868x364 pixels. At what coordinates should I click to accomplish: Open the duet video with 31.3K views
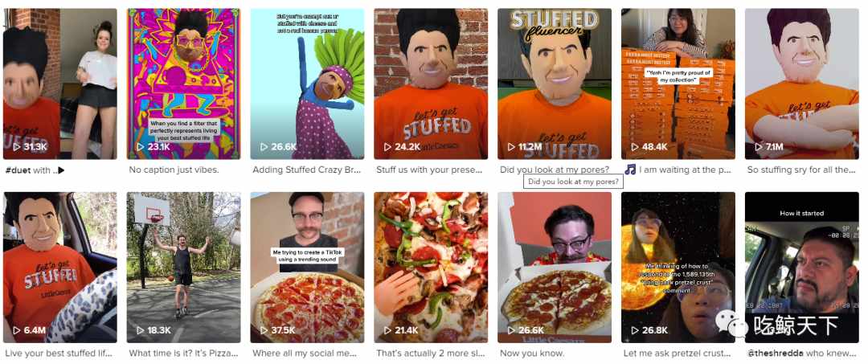point(59,84)
